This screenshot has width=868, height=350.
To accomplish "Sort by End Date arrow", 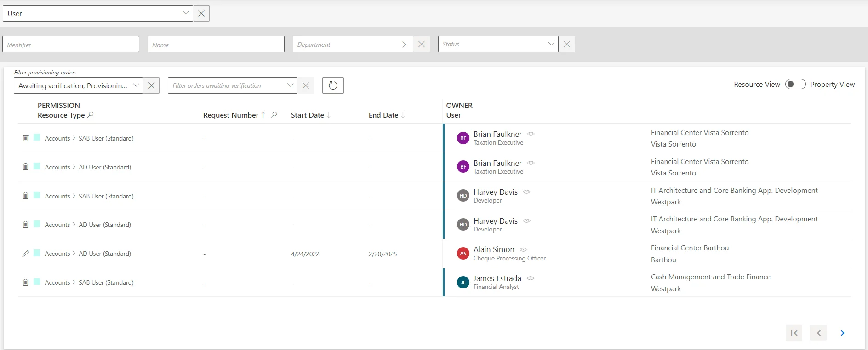I will coord(403,115).
